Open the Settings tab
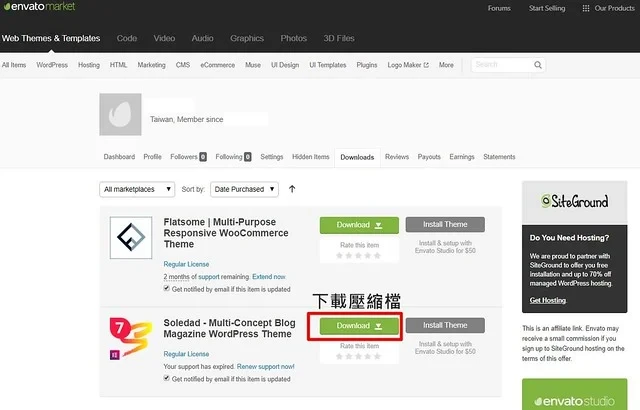 (272, 157)
